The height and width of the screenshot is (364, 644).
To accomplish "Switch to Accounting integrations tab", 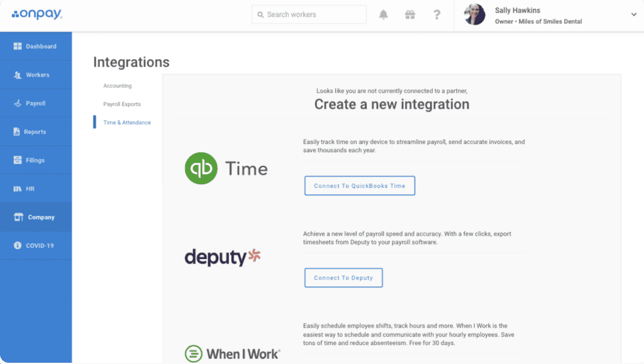I will point(118,85).
